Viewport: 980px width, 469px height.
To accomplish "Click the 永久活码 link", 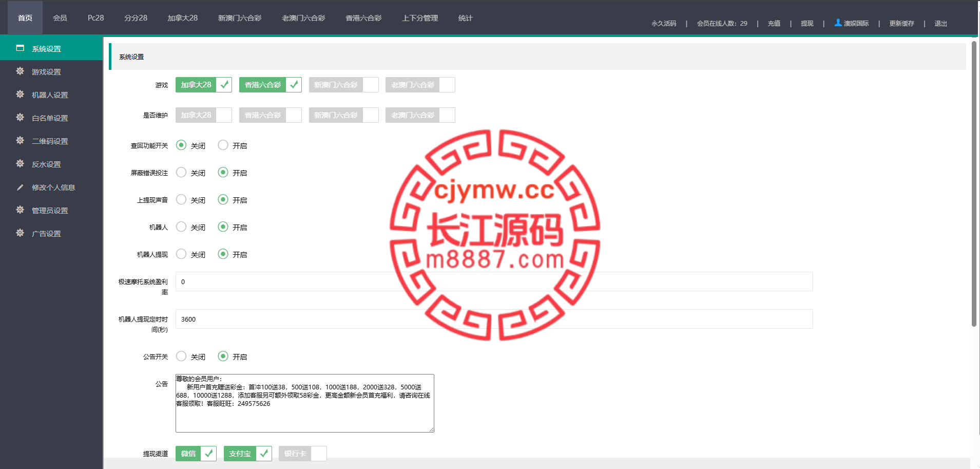I will [664, 24].
